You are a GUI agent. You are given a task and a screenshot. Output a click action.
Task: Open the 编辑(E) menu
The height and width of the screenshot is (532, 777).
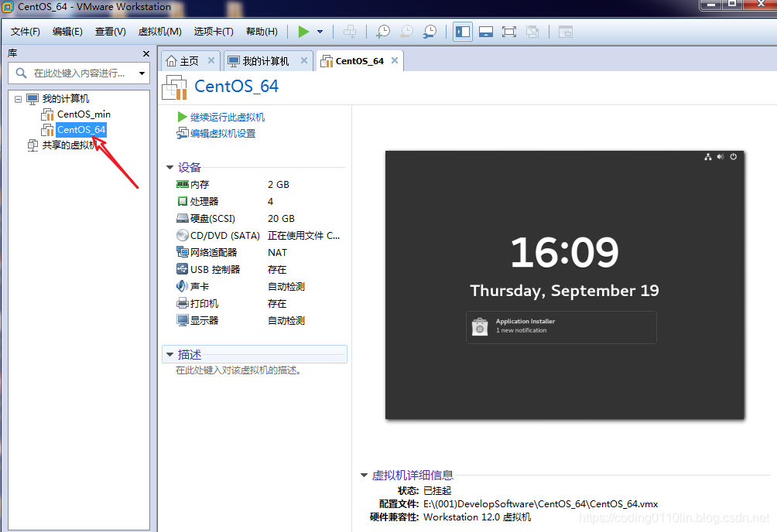point(67,32)
